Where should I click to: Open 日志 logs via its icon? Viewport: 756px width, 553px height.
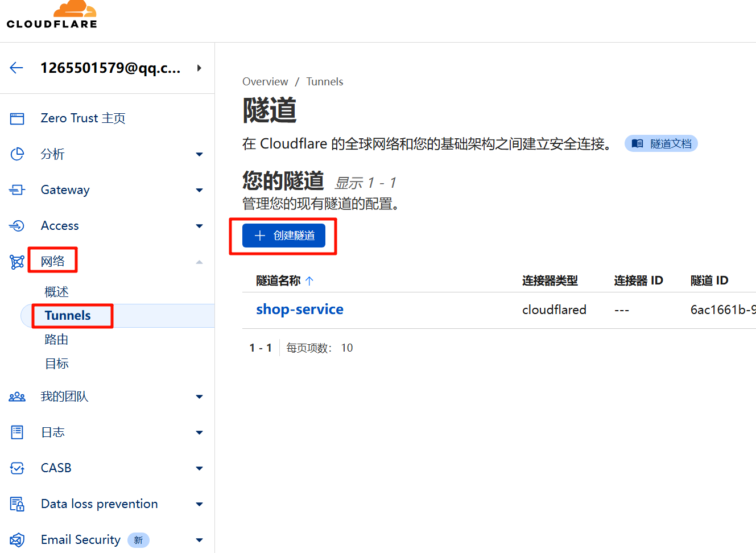click(x=17, y=432)
